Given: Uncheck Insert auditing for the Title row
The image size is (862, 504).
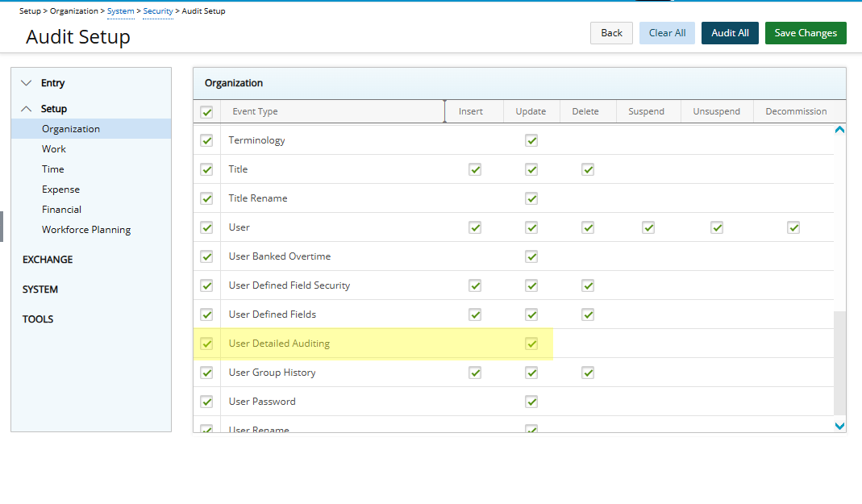Looking at the screenshot, I should coord(475,169).
